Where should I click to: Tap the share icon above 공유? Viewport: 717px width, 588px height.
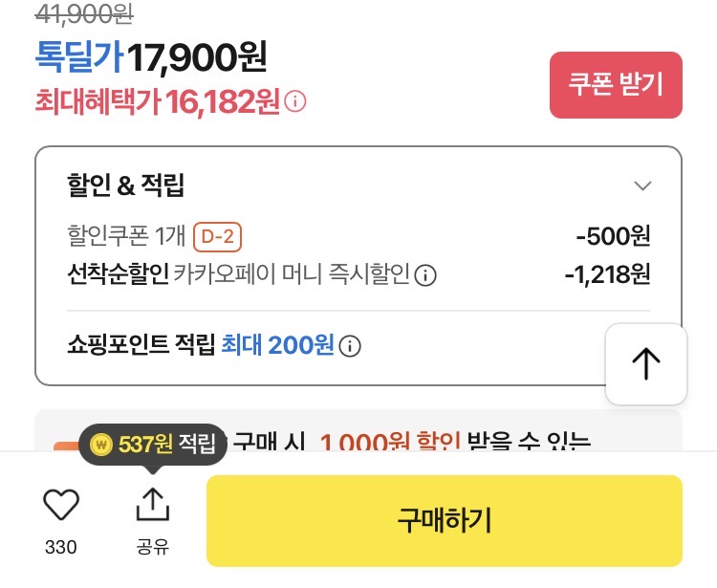[x=152, y=504]
